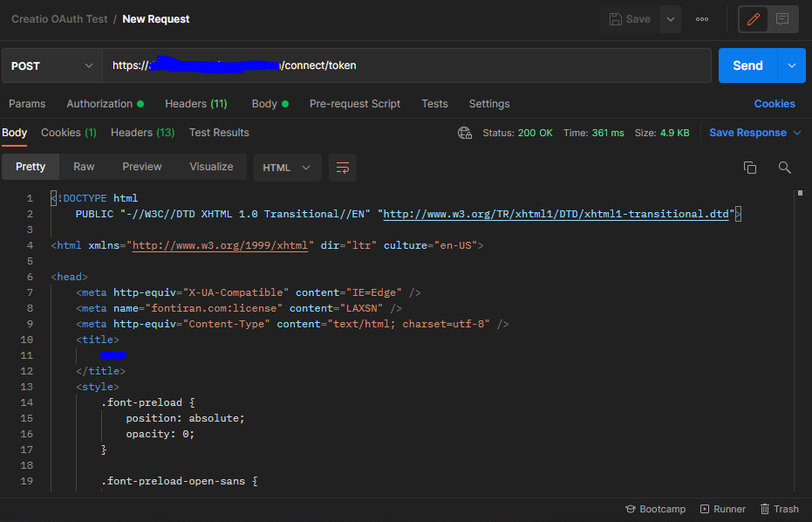Click the request URL input field
This screenshot has height=522, width=812.
406,65
